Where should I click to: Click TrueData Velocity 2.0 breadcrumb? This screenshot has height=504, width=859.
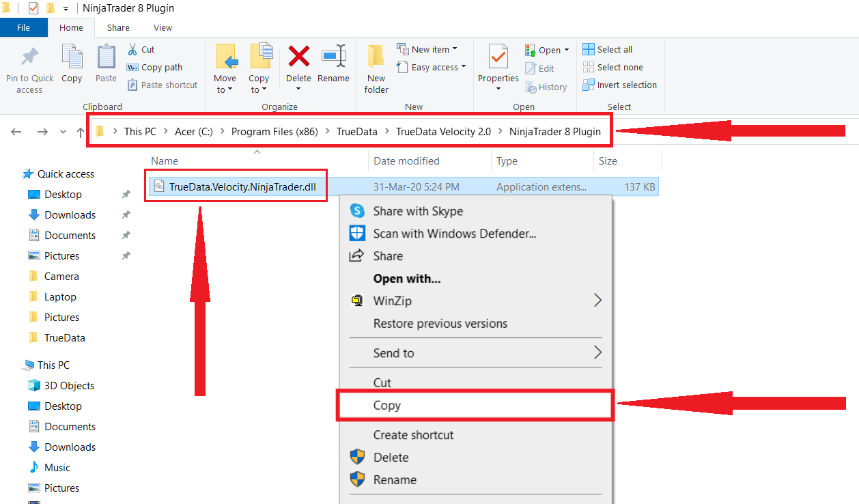point(443,132)
